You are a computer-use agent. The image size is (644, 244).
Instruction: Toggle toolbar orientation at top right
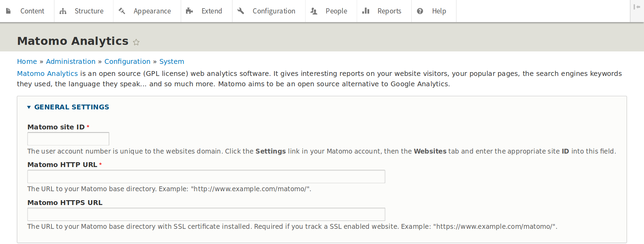(x=637, y=7)
